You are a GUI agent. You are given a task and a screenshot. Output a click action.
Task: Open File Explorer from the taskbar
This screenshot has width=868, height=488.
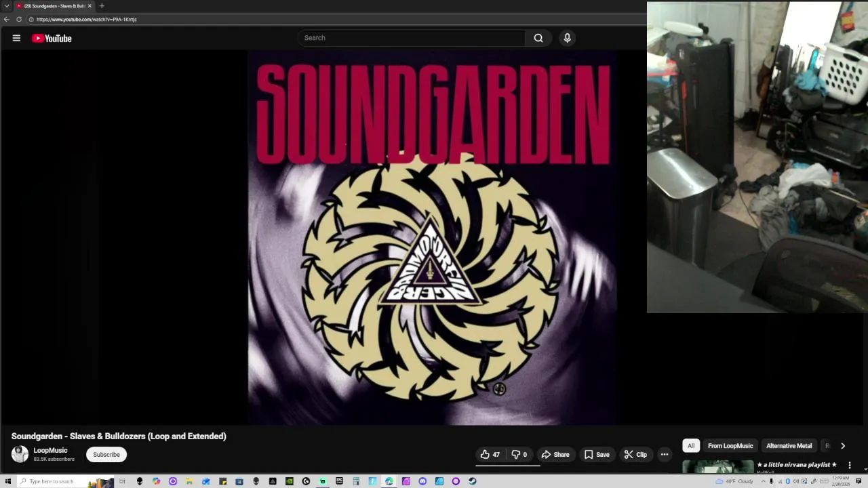pos(189,481)
